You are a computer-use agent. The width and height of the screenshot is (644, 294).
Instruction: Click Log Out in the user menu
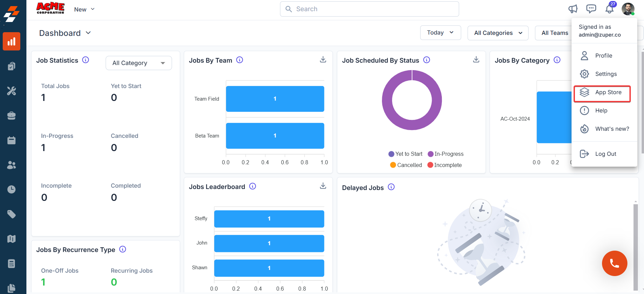(x=605, y=154)
